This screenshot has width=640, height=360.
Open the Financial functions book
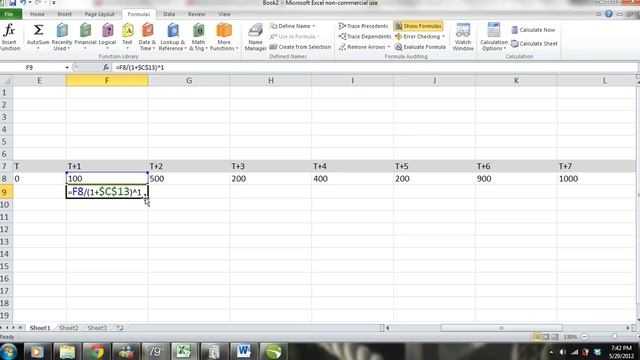coord(85,37)
